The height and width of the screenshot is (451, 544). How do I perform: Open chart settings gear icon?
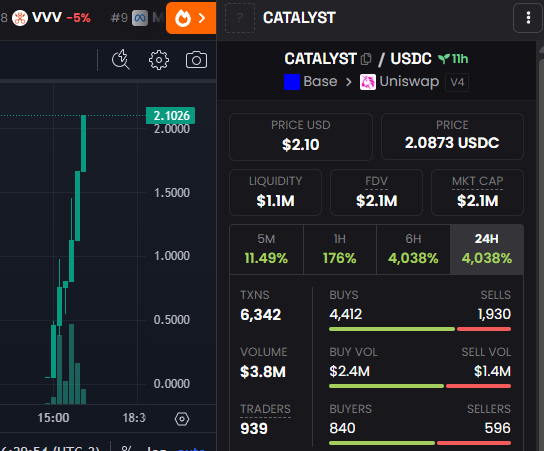tap(159, 60)
